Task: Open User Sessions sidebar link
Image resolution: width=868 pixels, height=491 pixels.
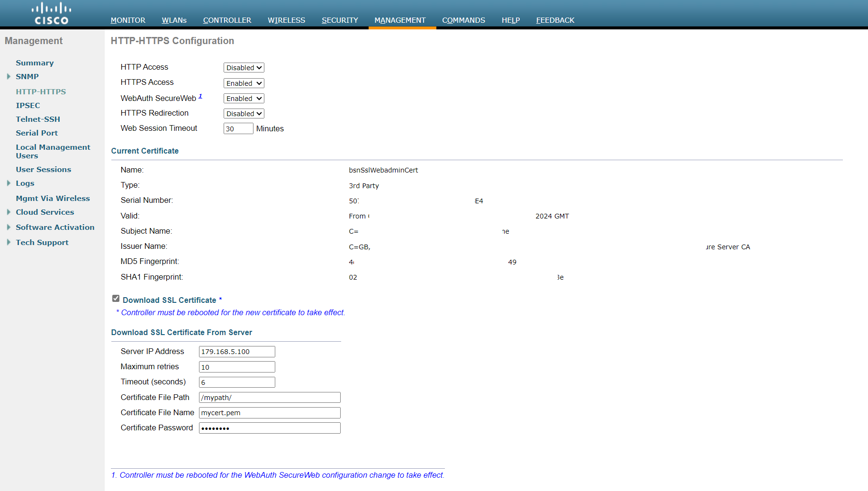Action: 43,169
